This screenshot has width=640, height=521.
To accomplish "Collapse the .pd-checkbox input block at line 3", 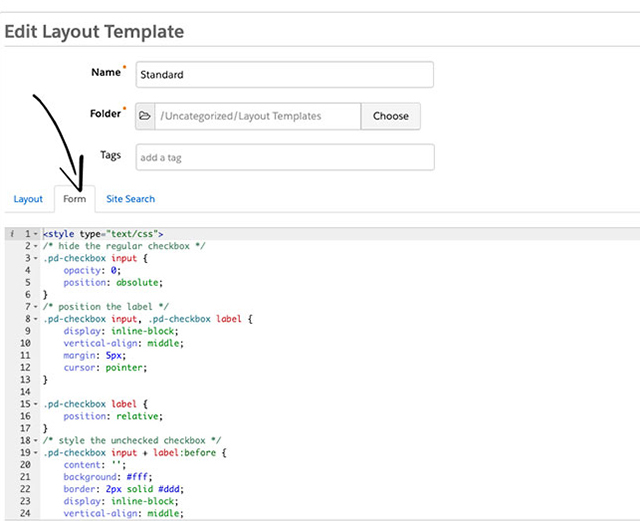I will [36, 258].
